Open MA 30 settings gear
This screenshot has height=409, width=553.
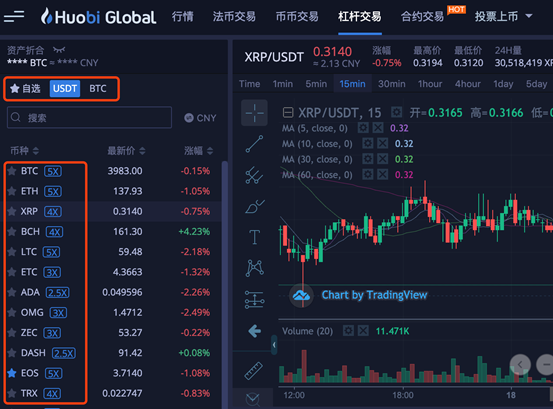(x=368, y=159)
